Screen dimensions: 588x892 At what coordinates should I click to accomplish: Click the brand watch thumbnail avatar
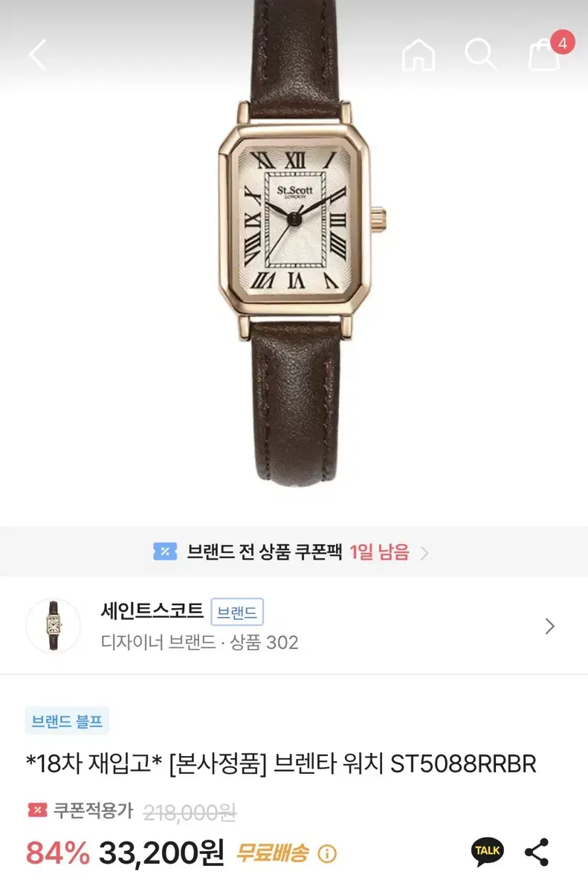(x=54, y=626)
